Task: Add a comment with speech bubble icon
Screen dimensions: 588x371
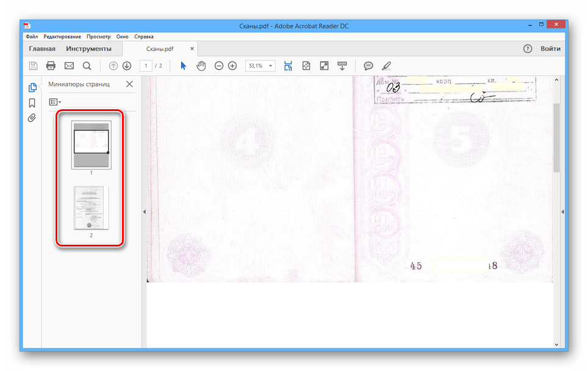Action: [368, 66]
